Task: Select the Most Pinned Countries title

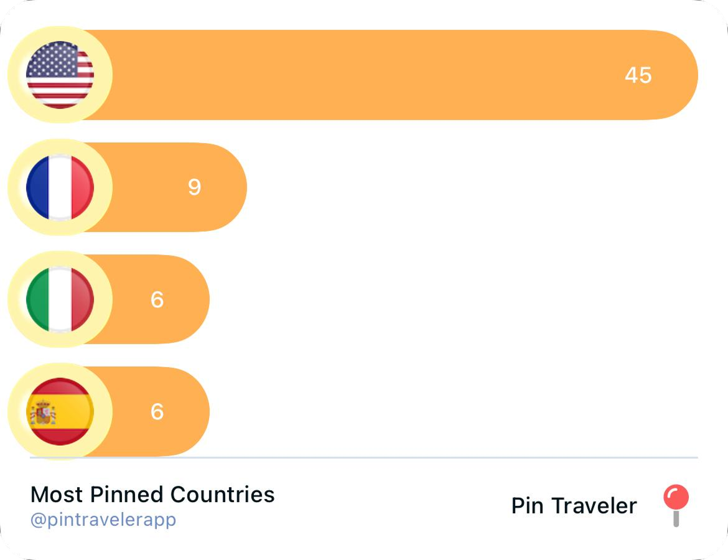Action: click(152, 495)
